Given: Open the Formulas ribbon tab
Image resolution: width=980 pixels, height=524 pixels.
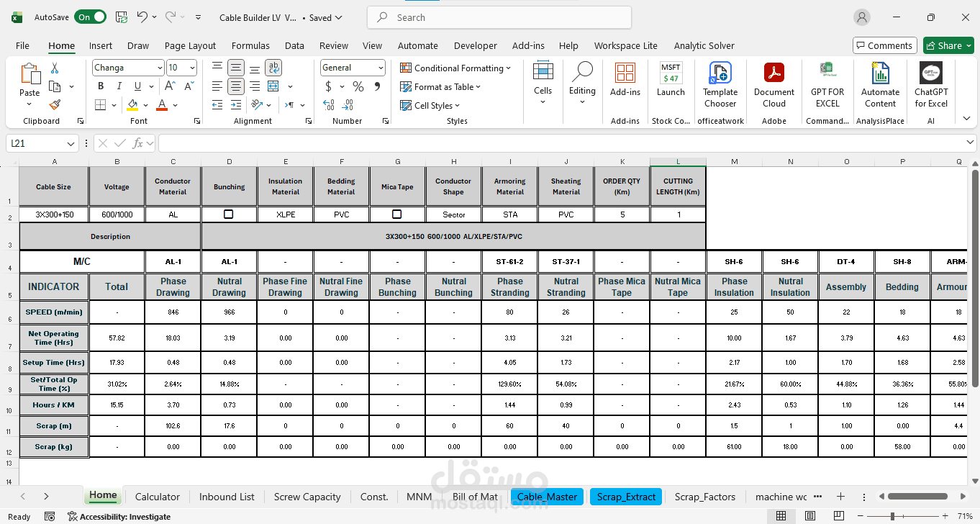Looking at the screenshot, I should click(250, 45).
